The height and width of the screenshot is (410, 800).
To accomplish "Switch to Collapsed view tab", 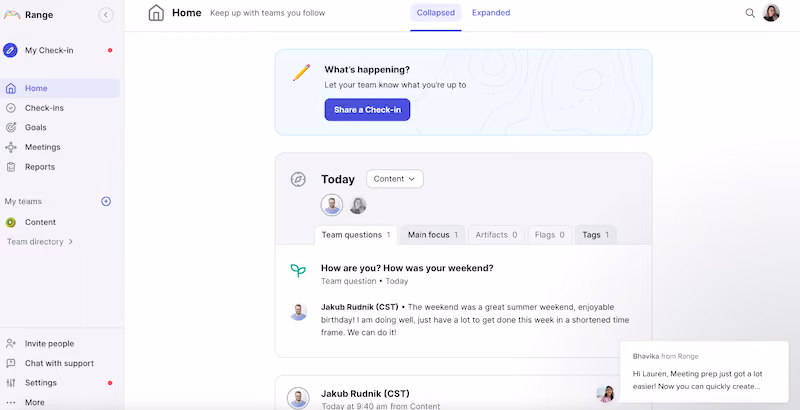I will click(x=436, y=13).
